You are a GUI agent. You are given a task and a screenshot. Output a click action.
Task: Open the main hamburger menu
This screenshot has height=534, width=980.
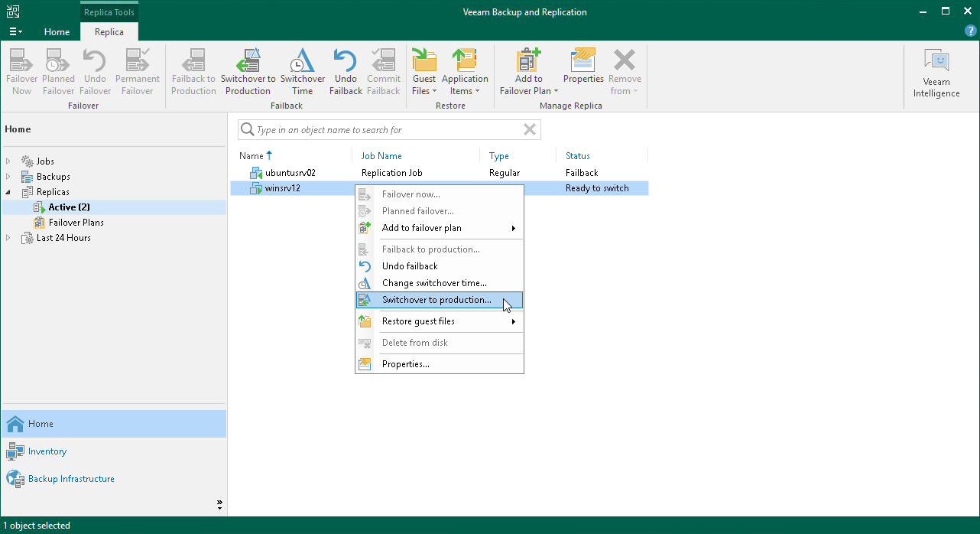[x=15, y=31]
